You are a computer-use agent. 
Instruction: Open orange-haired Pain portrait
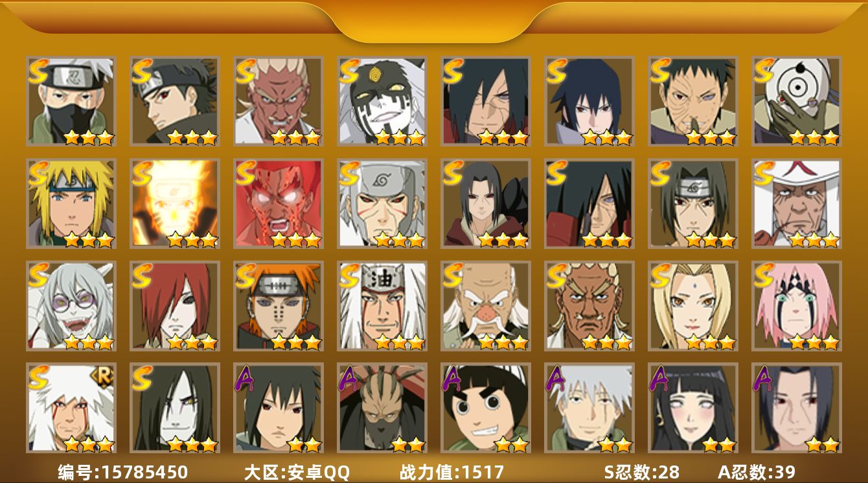click(x=278, y=306)
